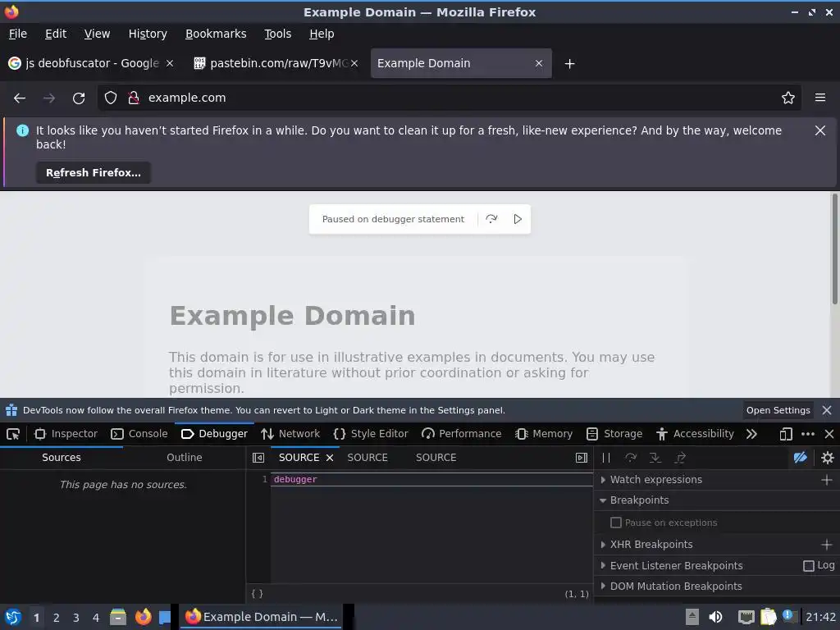Screen dimensions: 840x630
Task: Reload the current page
Action: (79, 98)
